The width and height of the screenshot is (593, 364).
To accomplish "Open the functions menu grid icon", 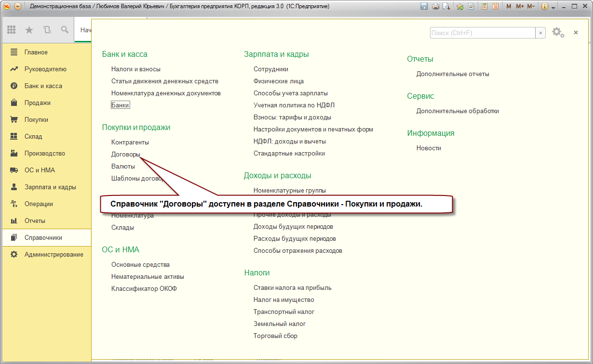I will pyautogui.click(x=12, y=30).
